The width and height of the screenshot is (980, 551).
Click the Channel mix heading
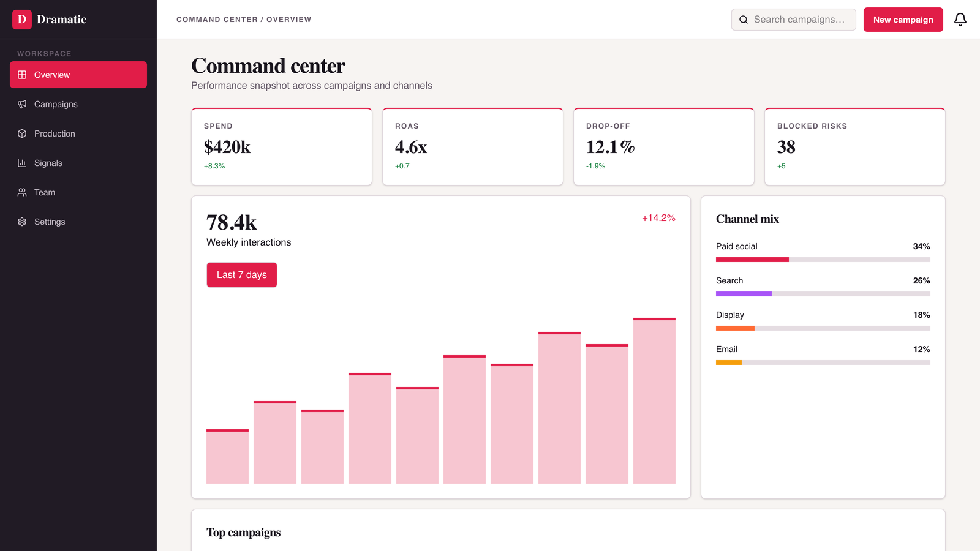[747, 219]
